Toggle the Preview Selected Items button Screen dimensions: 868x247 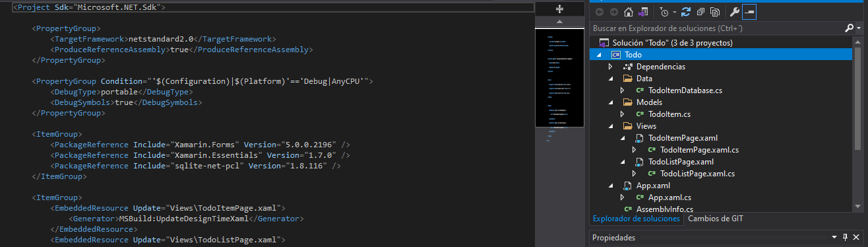(750, 12)
